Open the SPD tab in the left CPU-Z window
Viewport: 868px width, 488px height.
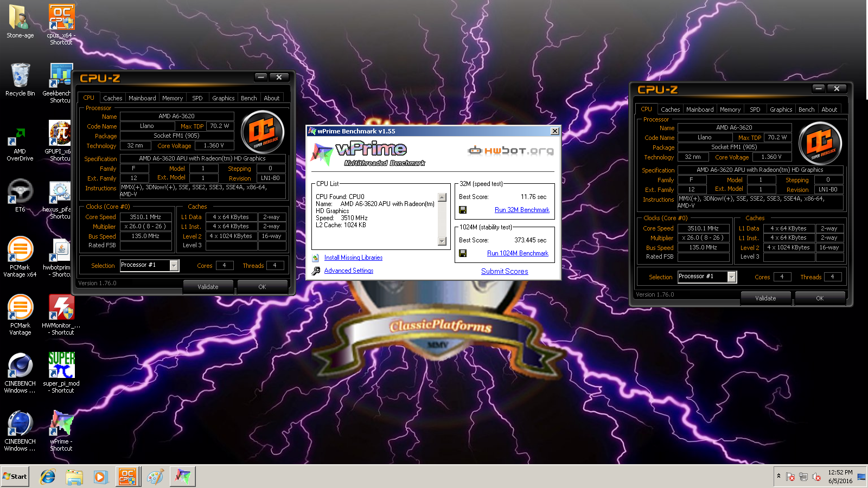click(x=197, y=98)
